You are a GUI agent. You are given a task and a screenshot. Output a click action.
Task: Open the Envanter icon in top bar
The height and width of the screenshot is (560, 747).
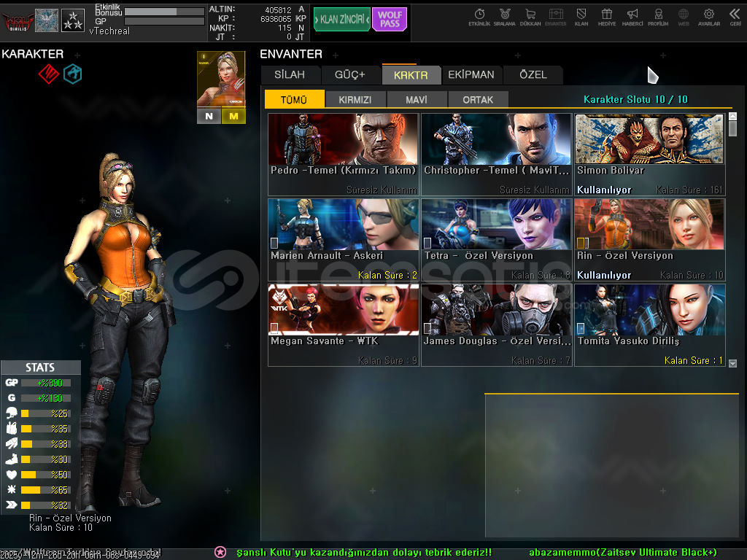tap(555, 17)
